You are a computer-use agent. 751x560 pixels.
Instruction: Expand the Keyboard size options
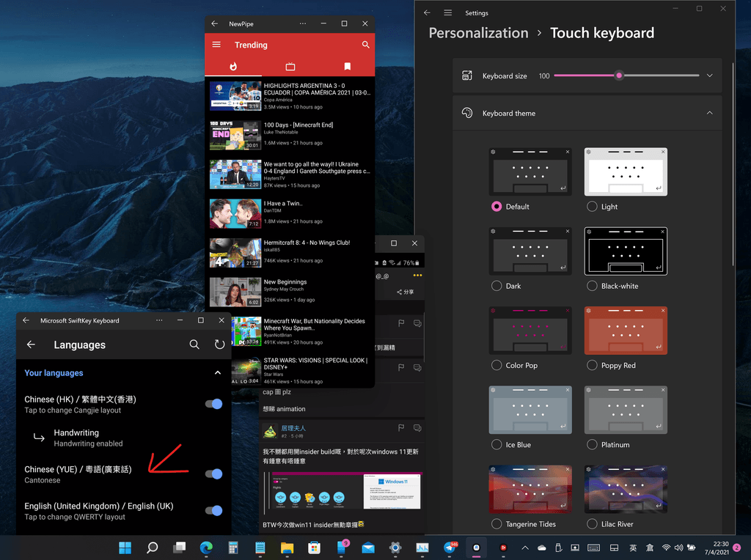point(709,75)
